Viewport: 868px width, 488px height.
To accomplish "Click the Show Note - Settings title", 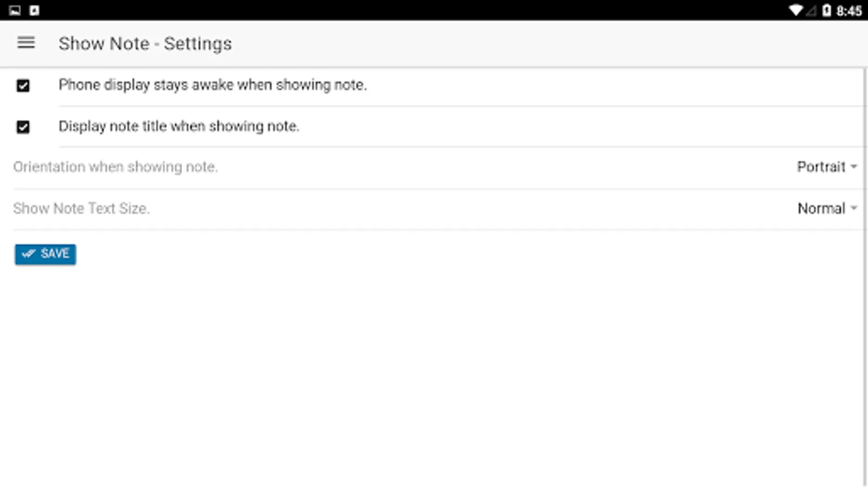I will tap(145, 43).
